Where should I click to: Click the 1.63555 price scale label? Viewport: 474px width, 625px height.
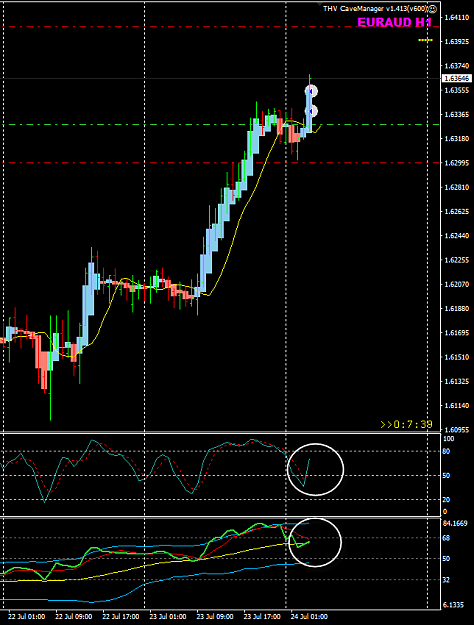[x=457, y=90]
